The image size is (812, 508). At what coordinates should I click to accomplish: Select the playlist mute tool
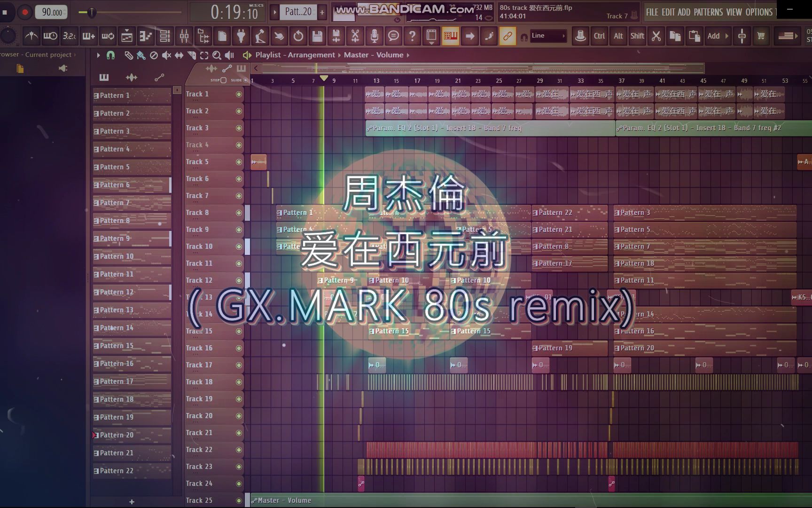tap(166, 55)
